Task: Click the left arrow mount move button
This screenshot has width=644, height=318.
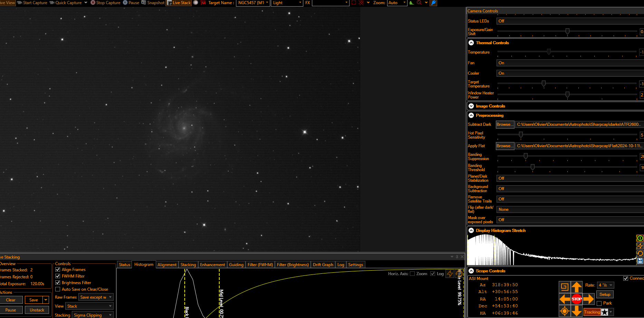Action: point(565,299)
